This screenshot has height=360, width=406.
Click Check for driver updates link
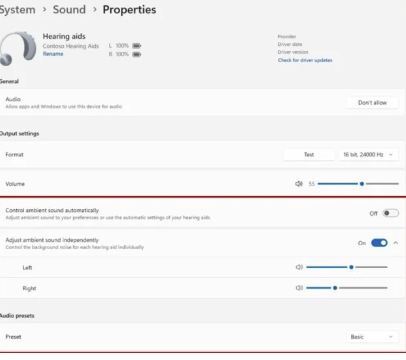[x=305, y=60]
